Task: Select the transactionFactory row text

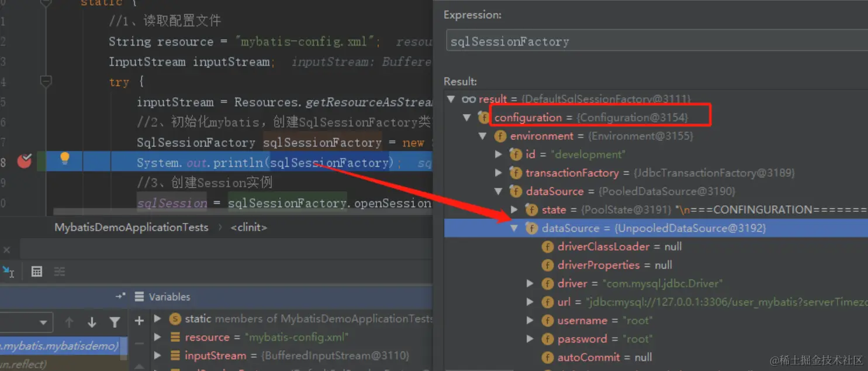Action: [x=660, y=173]
